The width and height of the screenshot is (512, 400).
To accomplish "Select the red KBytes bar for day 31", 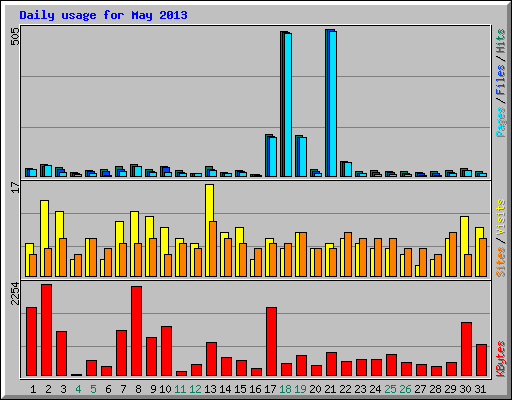I will (481, 360).
